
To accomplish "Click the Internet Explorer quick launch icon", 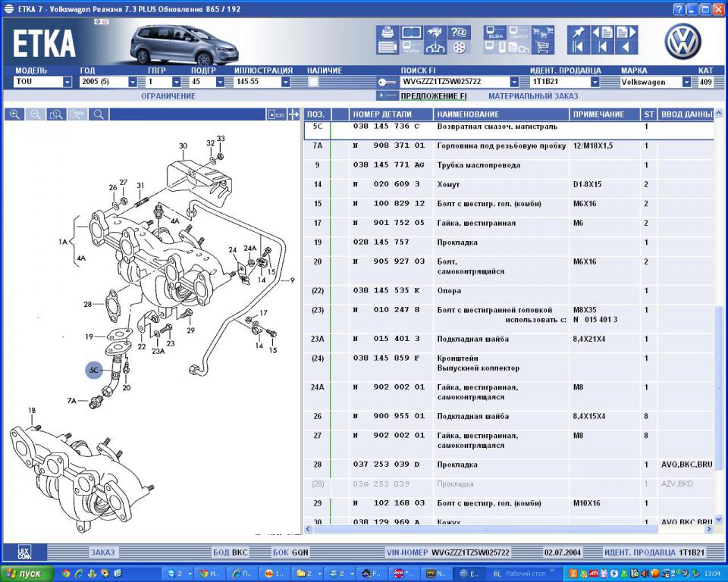I will 79,574.
